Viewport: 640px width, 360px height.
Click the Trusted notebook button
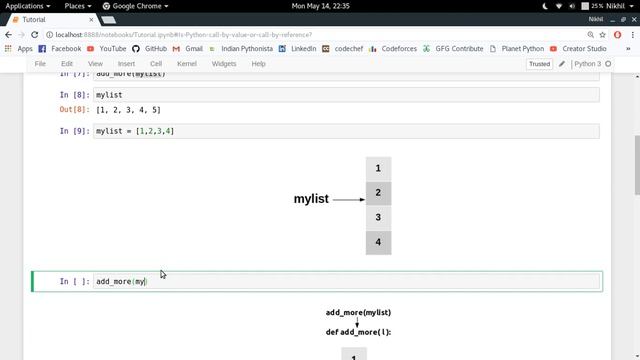tap(540, 64)
